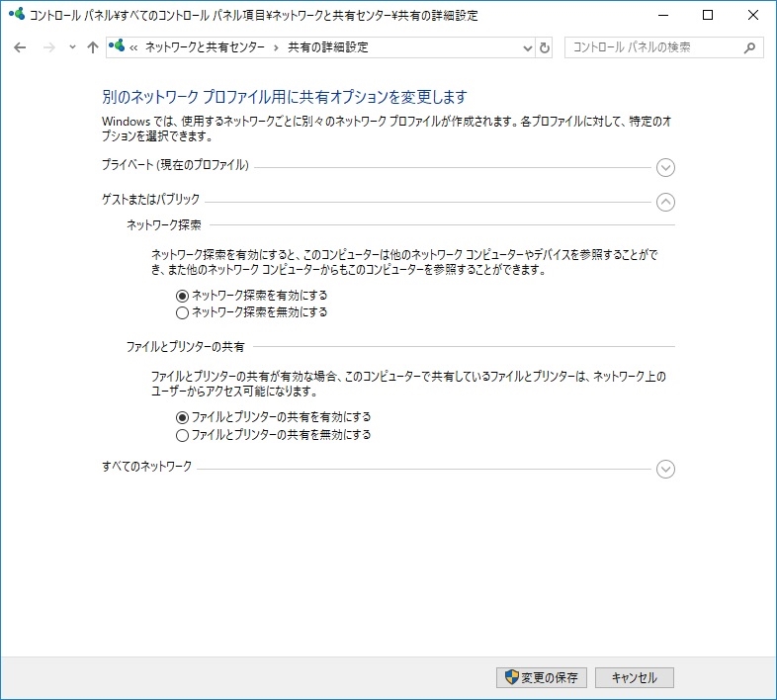The height and width of the screenshot is (700, 777).
Task: Expand the すべてのネットワーク section
Action: (665, 469)
